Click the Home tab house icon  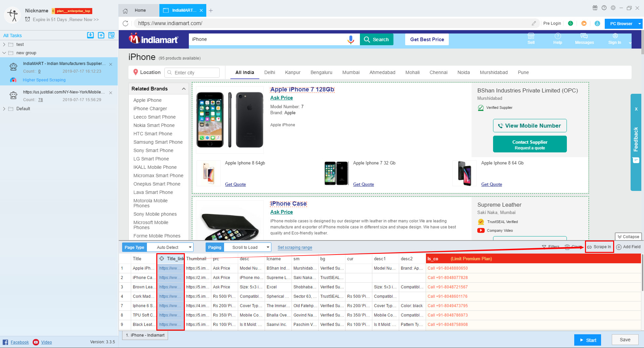click(x=125, y=11)
